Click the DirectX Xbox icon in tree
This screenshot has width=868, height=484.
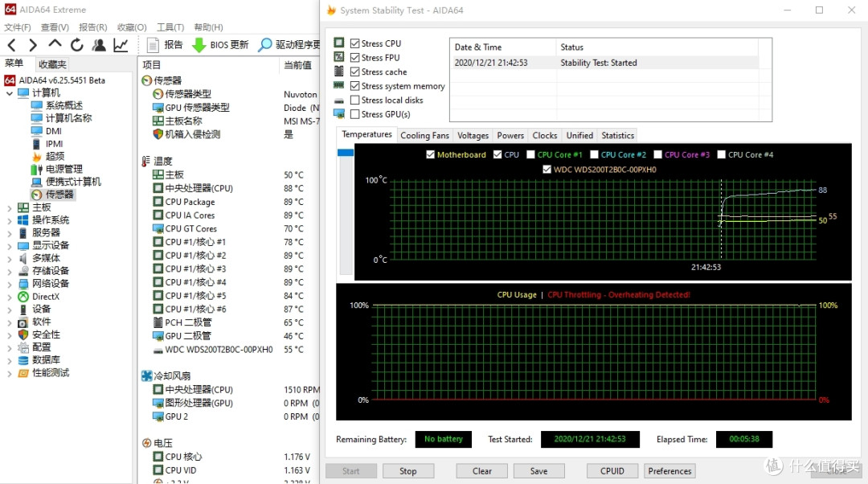click(x=23, y=297)
